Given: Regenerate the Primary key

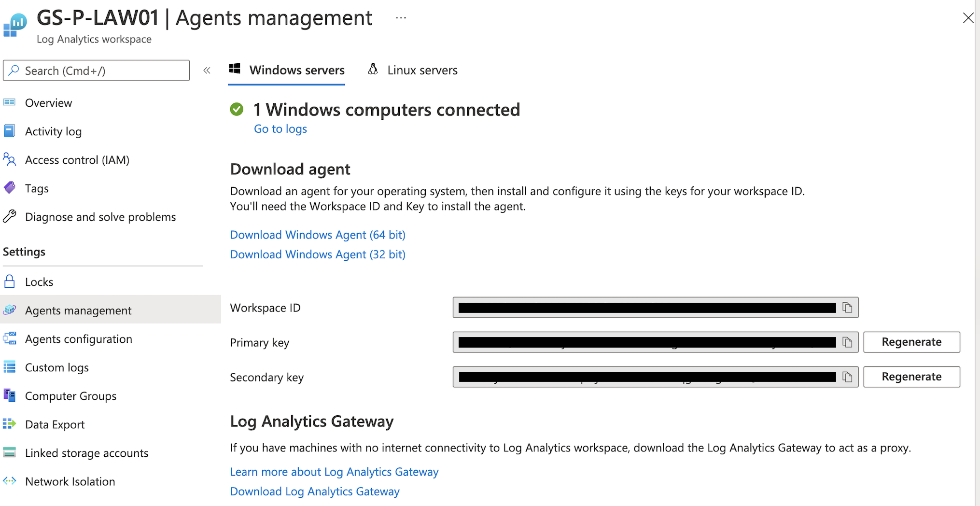Looking at the screenshot, I should point(911,342).
